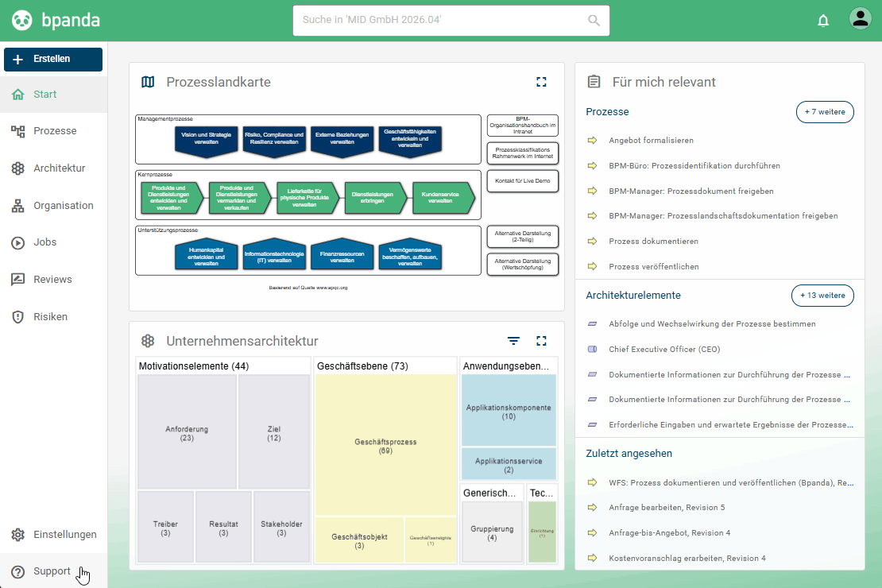
Task: Open the Support help item
Action: [x=53, y=571]
